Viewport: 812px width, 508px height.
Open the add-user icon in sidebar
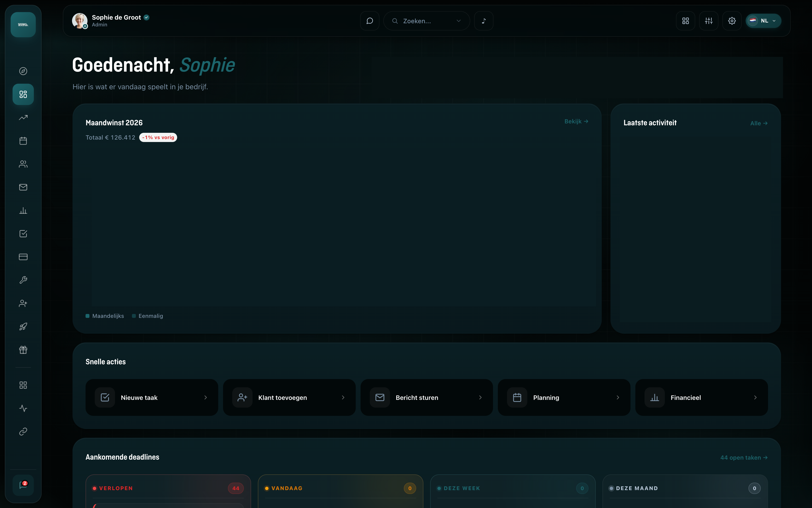(x=23, y=303)
